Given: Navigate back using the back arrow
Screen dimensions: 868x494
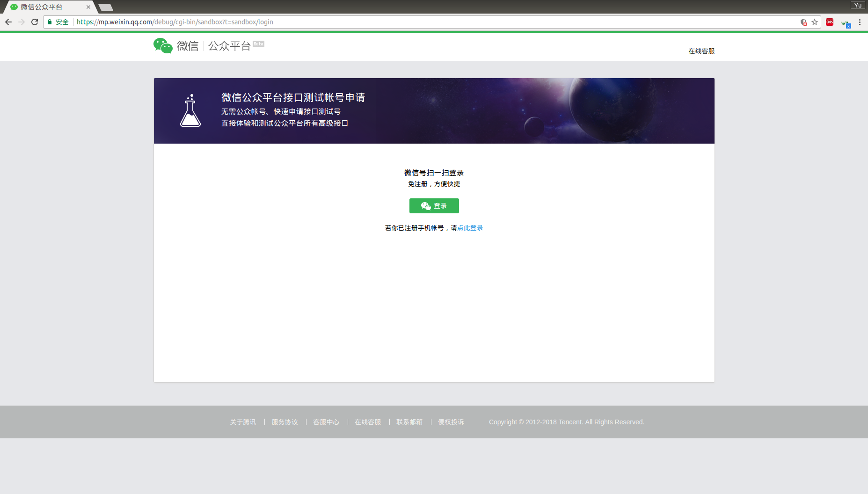Looking at the screenshot, I should pyautogui.click(x=8, y=22).
